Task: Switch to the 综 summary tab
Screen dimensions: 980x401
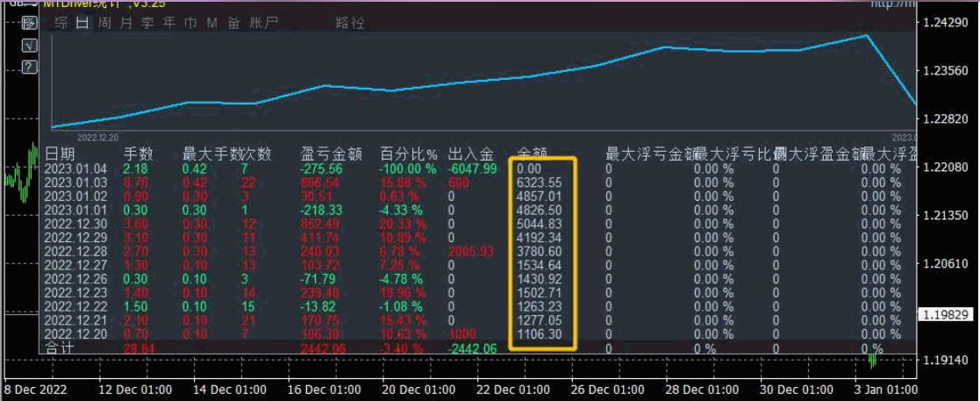Action: point(61,24)
